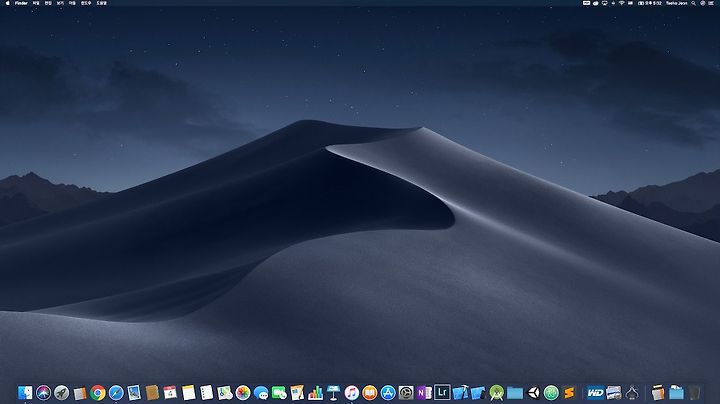Viewport: 720px width, 404px height.
Task: Open Notification Center icon in the menu bar
Action: (711, 3)
